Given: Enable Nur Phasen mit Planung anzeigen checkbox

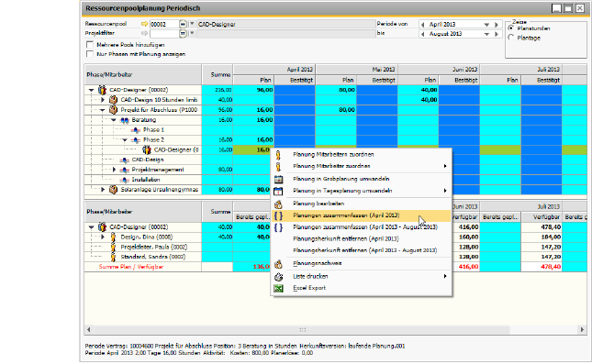Looking at the screenshot, I should tap(90, 54).
